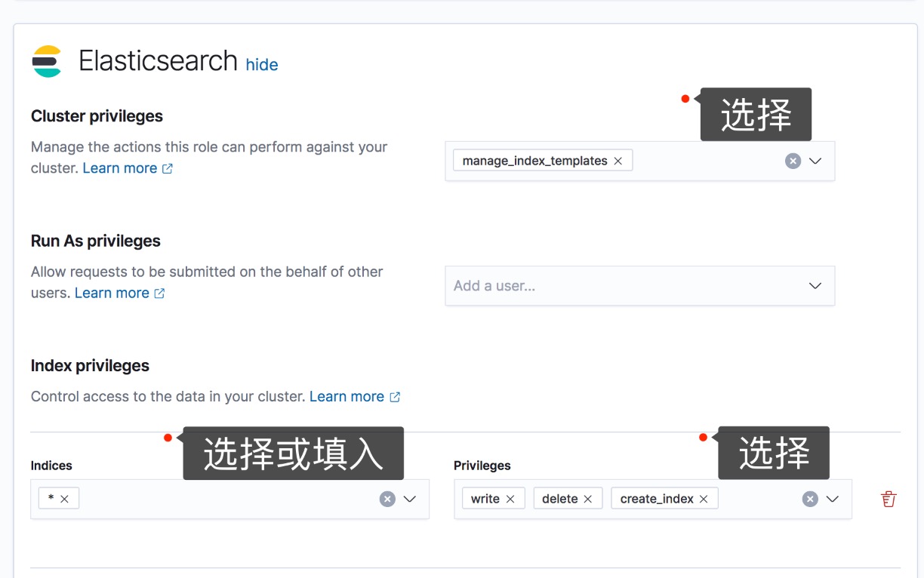Hide the Elasticsearch section

click(x=262, y=65)
